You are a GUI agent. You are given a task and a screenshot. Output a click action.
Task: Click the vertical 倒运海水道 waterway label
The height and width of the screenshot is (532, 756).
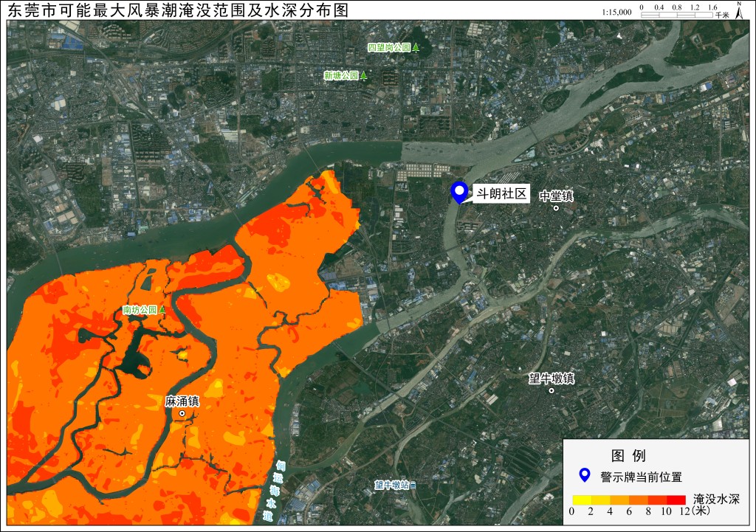pyautogui.click(x=276, y=491)
